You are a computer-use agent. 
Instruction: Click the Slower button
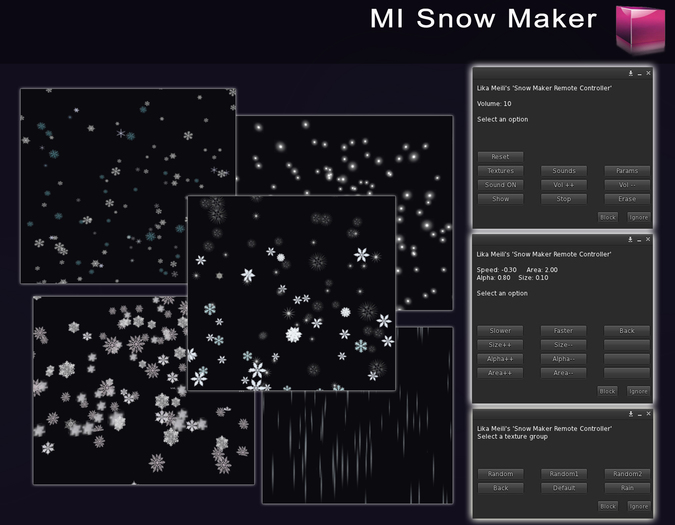[x=500, y=330]
